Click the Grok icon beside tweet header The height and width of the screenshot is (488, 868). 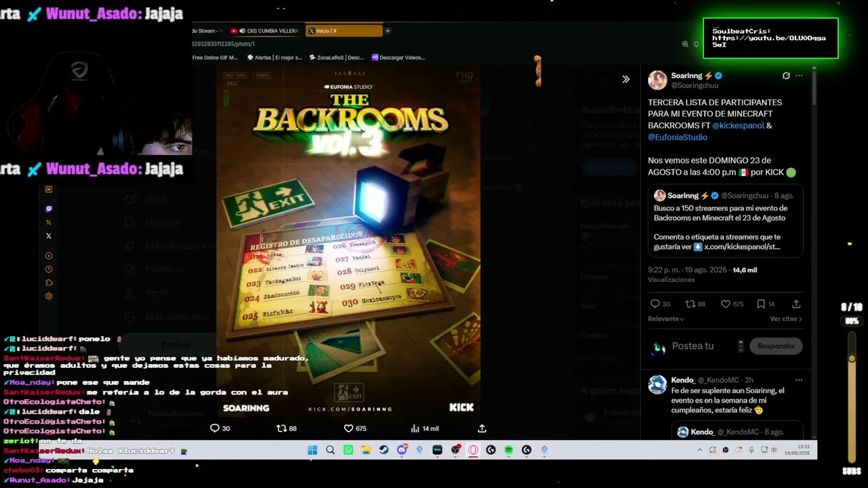(786, 76)
